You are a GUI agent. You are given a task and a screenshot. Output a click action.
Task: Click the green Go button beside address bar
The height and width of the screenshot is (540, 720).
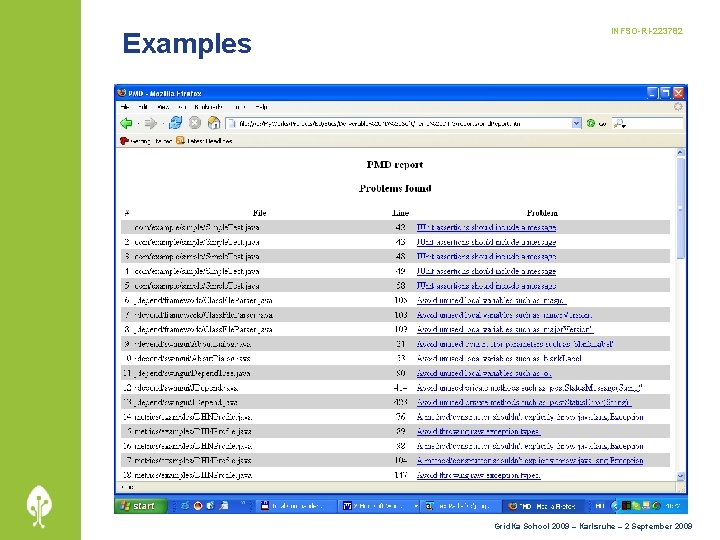tap(591, 123)
